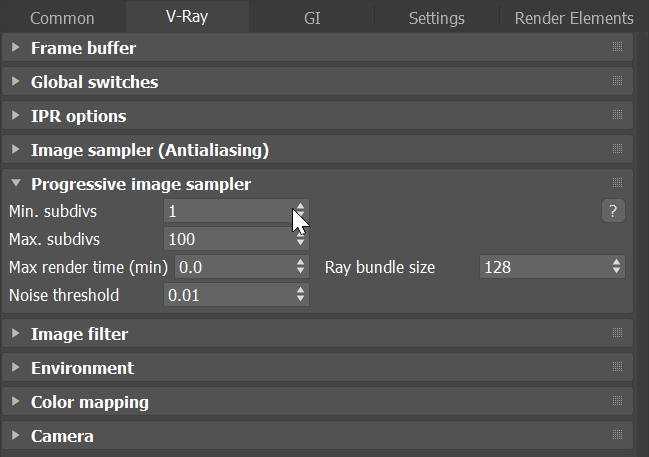Expand the Color mapping rollout
Screen dimensions: 649x457
click(x=89, y=402)
